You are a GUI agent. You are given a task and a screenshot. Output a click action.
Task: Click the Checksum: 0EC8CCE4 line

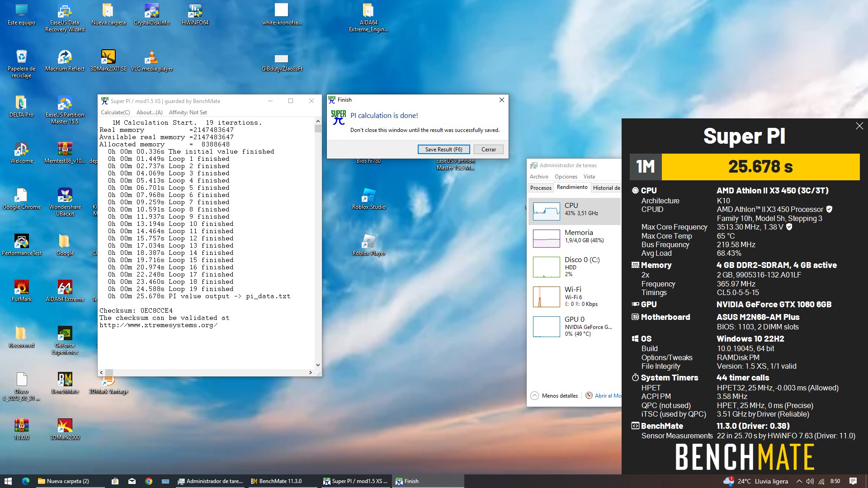point(136,311)
